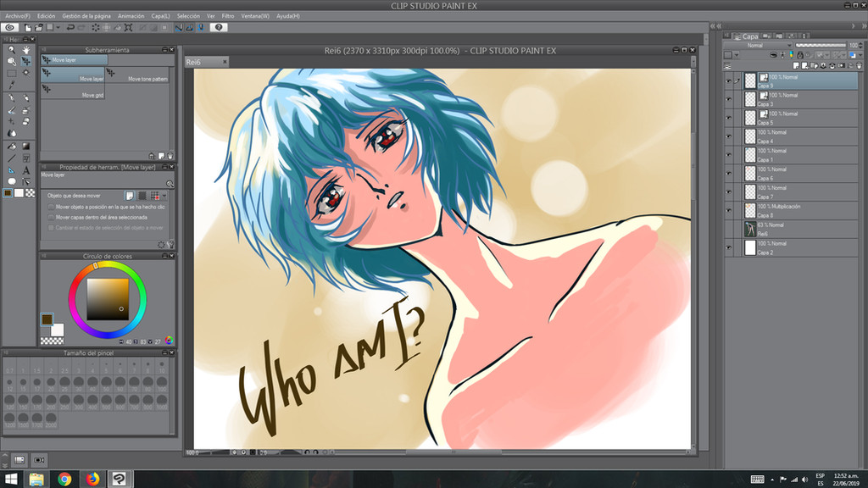This screenshot has height=488, width=868.
Task: Select 'Move layer' sub tool button
Action: point(73,75)
